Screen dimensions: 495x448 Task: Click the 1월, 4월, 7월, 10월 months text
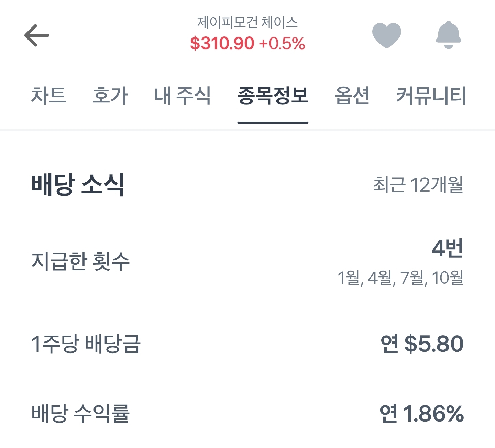point(400,278)
